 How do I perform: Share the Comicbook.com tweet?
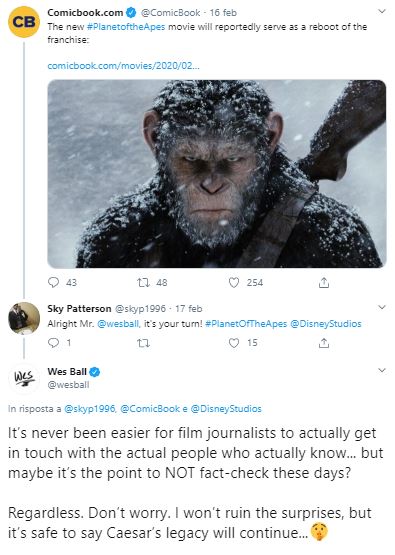click(x=324, y=282)
